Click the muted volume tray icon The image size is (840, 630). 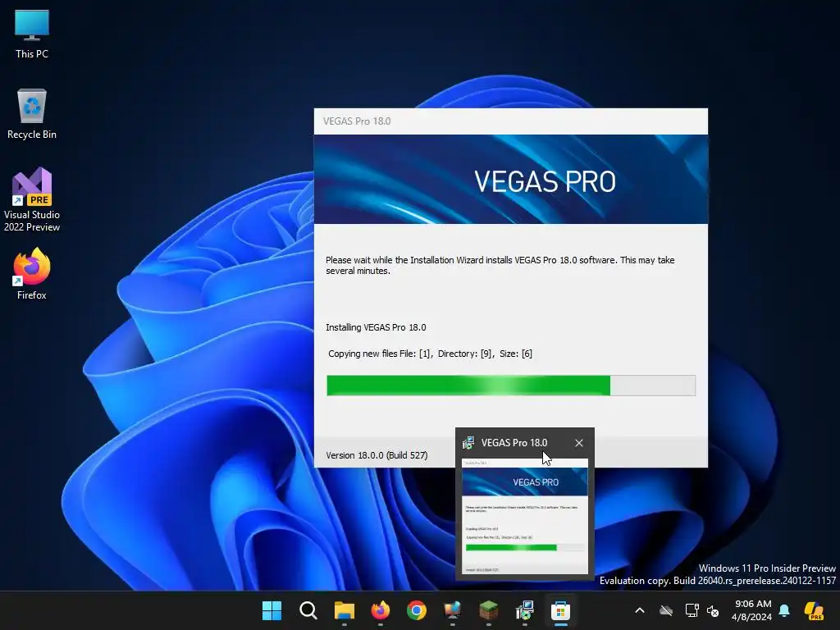coord(713,610)
